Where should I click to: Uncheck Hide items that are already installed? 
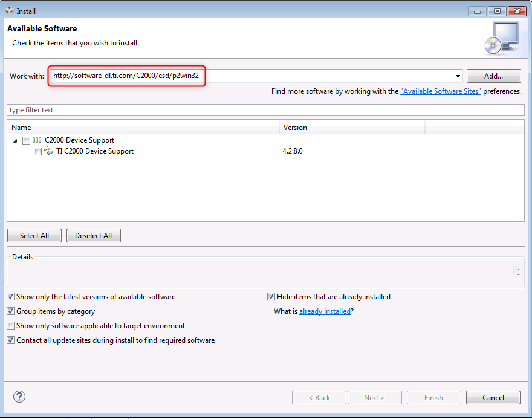271,296
